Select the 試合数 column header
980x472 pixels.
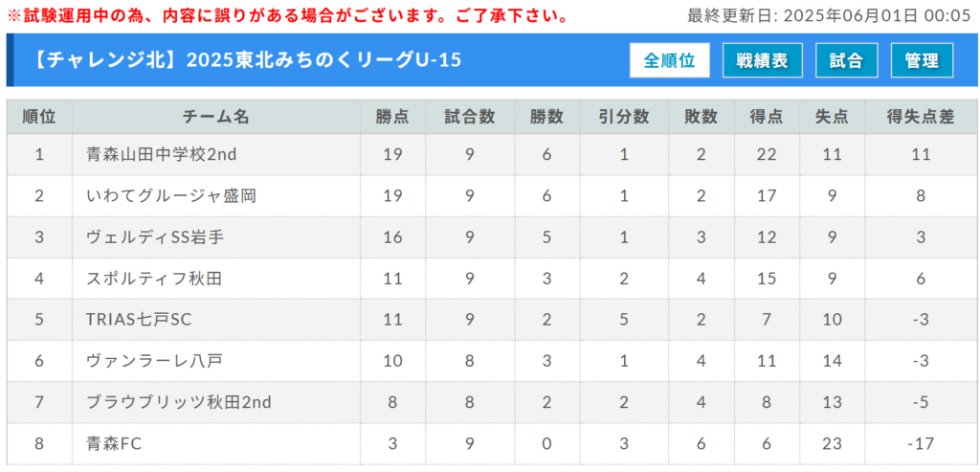point(470,117)
